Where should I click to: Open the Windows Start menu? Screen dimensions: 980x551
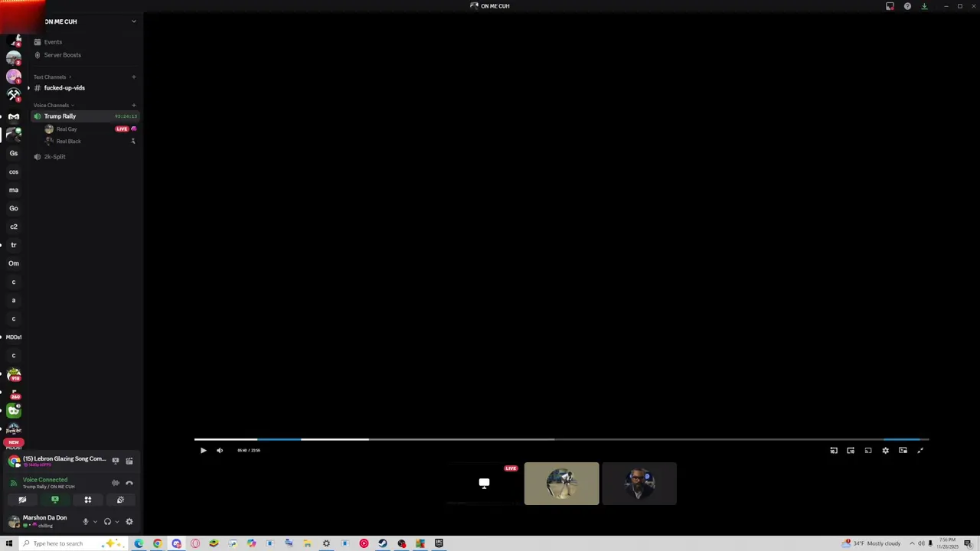pos(9,543)
